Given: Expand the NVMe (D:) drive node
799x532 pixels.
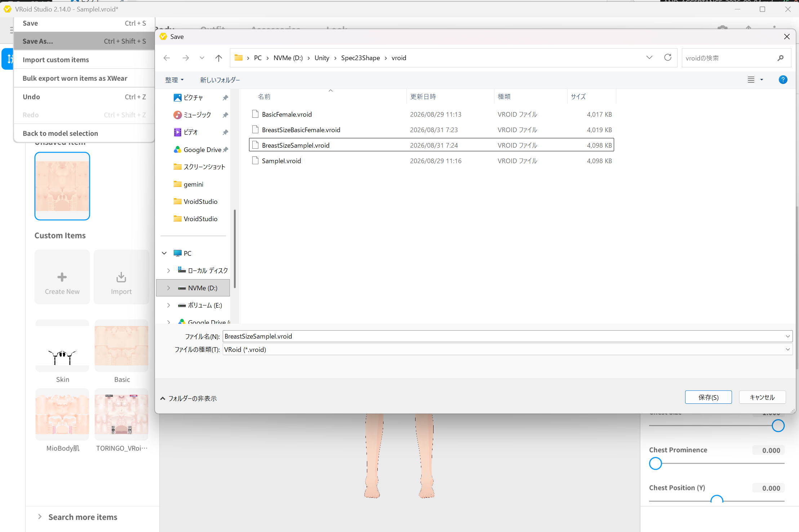Looking at the screenshot, I should (x=168, y=288).
